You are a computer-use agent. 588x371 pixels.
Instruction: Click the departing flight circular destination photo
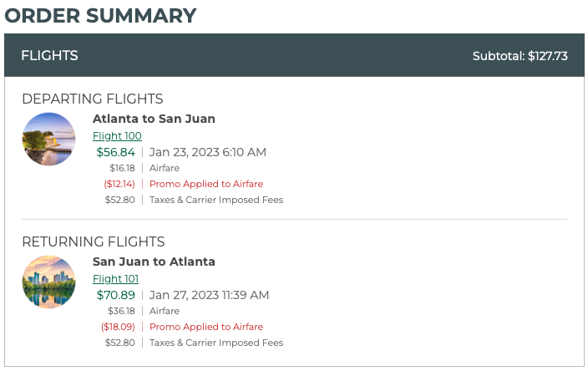tap(48, 140)
